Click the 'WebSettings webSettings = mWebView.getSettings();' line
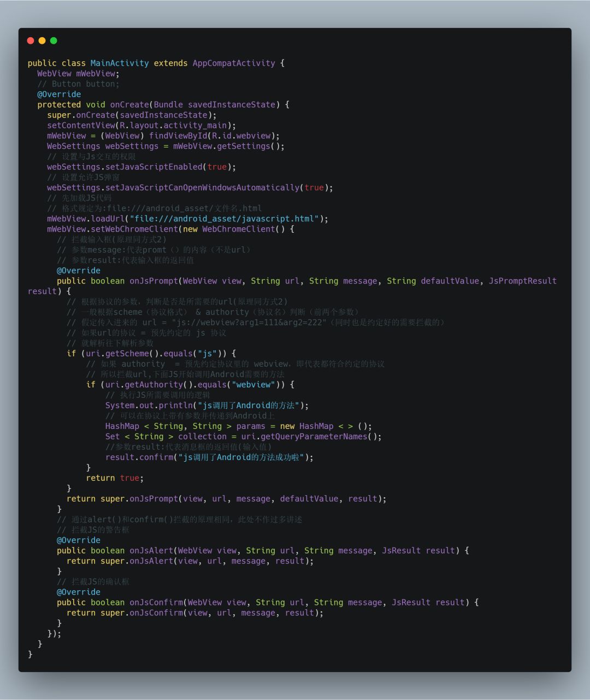The width and height of the screenshot is (590, 700). pos(166,146)
